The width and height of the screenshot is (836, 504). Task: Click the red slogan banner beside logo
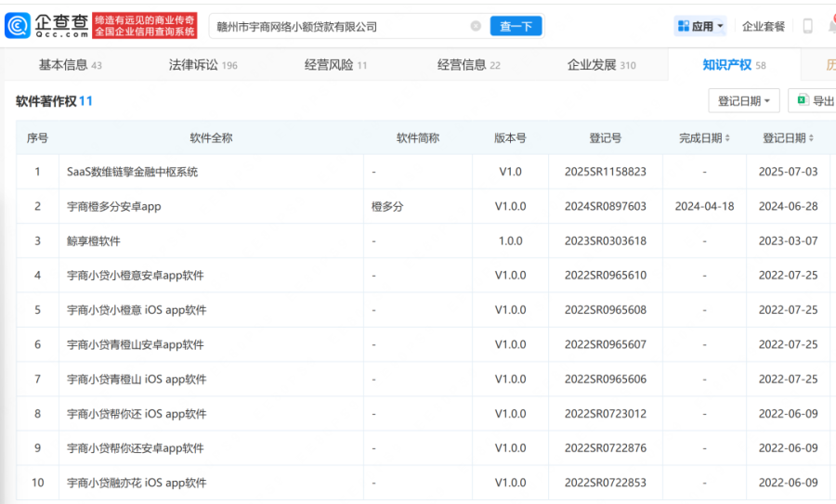coord(145,26)
